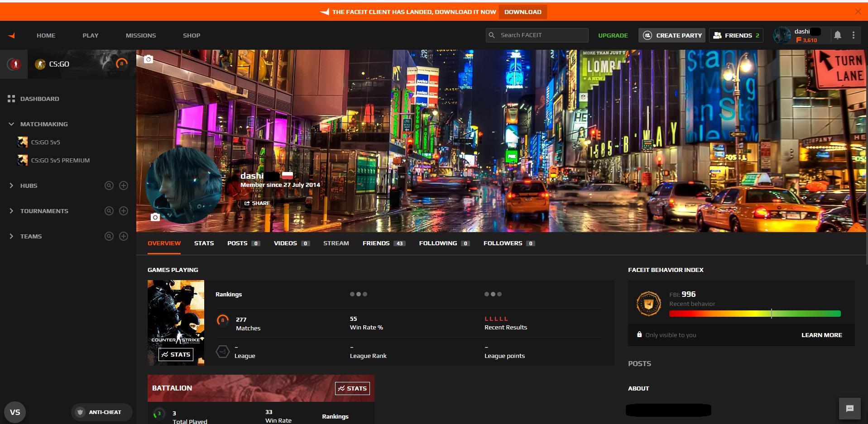This screenshot has height=424, width=868.
Task: Expand the Hubs section
Action: point(11,186)
